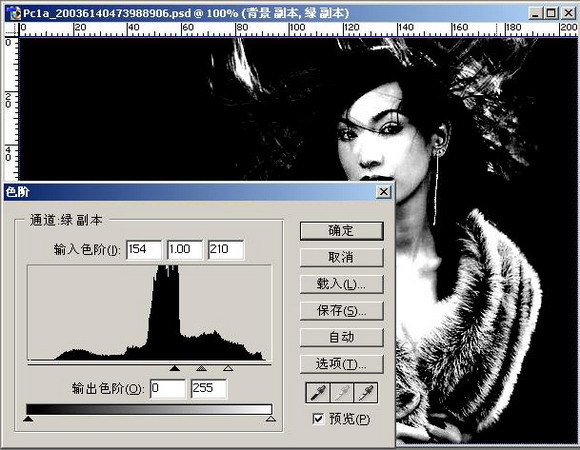This screenshot has width=580, height=450.
Task: Click the gamma input field showing 1.00
Action: coord(185,250)
